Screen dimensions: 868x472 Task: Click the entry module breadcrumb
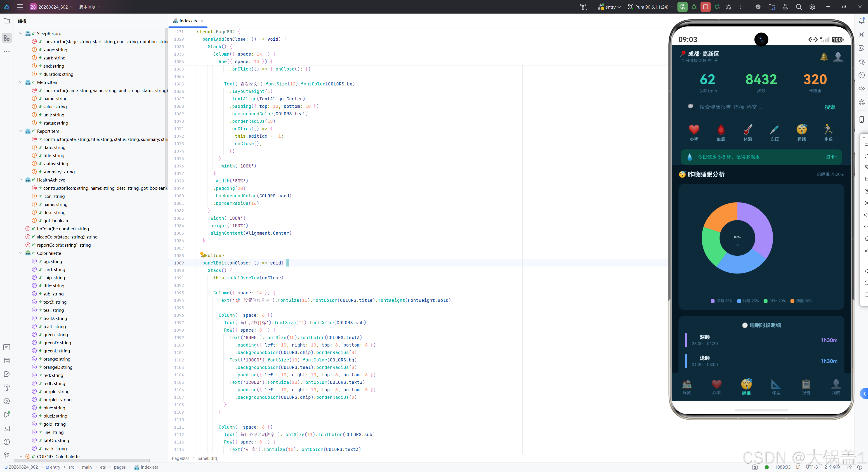pos(53,467)
